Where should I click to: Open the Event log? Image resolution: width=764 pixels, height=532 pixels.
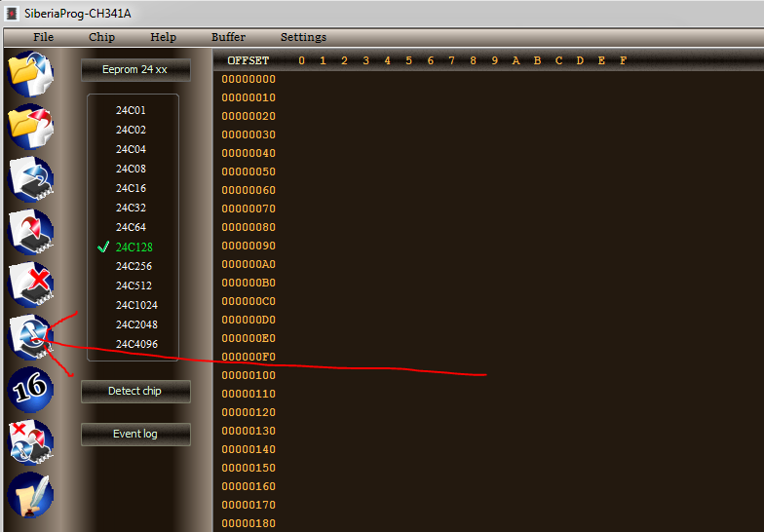coord(135,435)
